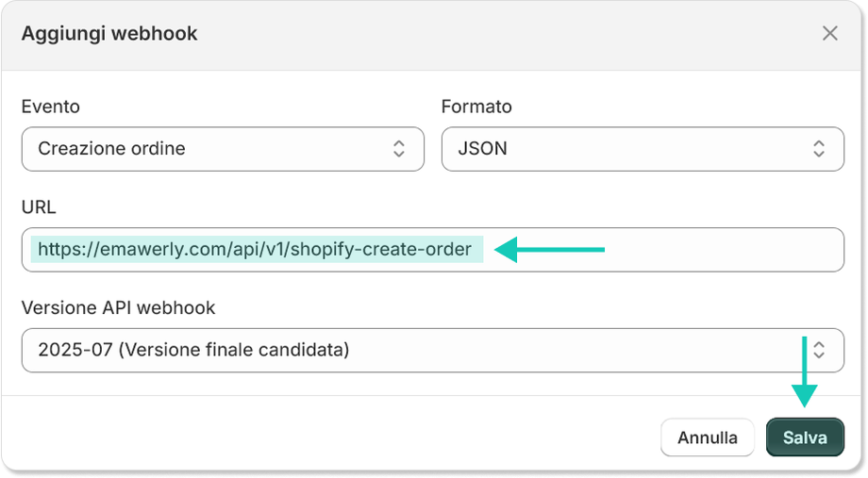The width and height of the screenshot is (868, 478).
Task: Click the chevron icon in API version selector
Action: pyautogui.click(x=819, y=351)
